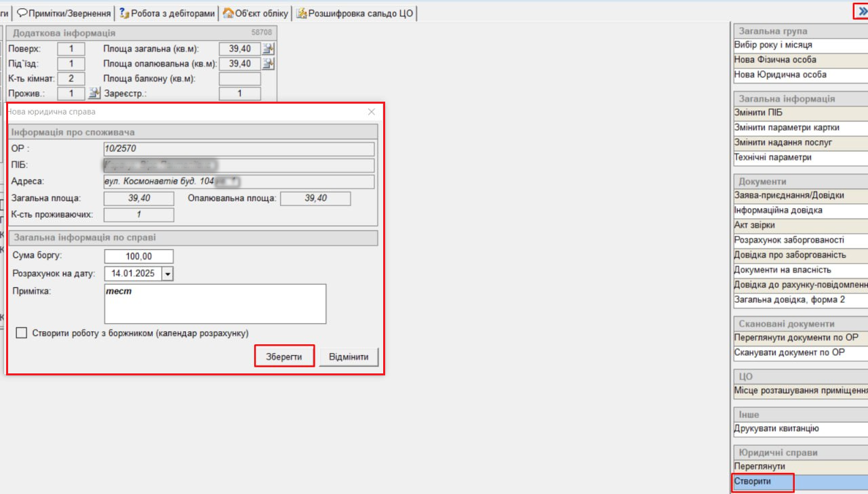
Task: Select the Розшифровка сальдо ЦО tab
Action: [x=355, y=13]
